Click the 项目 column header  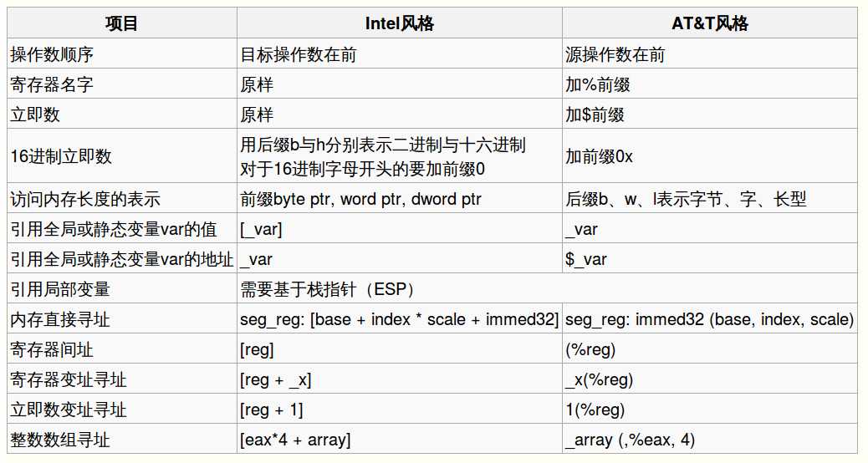[121, 23]
